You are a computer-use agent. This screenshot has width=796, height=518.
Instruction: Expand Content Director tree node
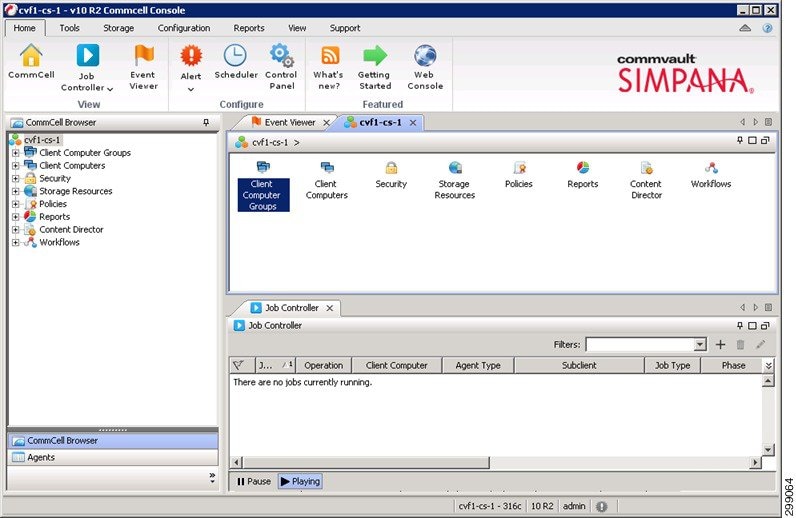[x=15, y=230]
